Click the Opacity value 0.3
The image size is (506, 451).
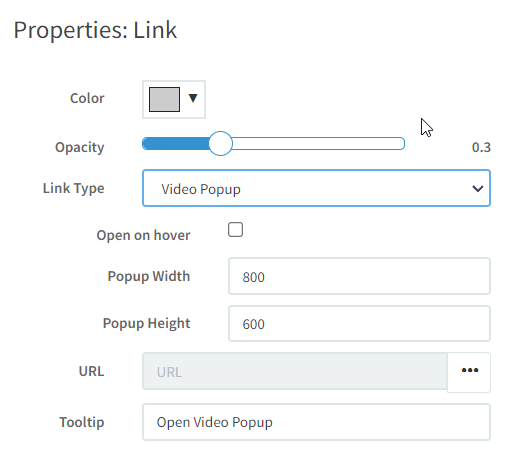coord(481,147)
